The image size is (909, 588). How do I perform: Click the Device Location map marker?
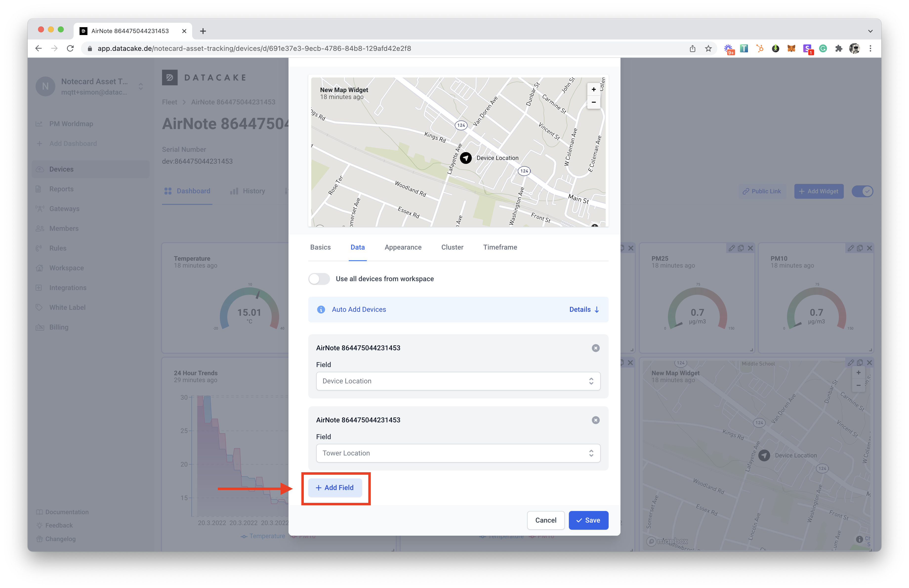point(466,157)
